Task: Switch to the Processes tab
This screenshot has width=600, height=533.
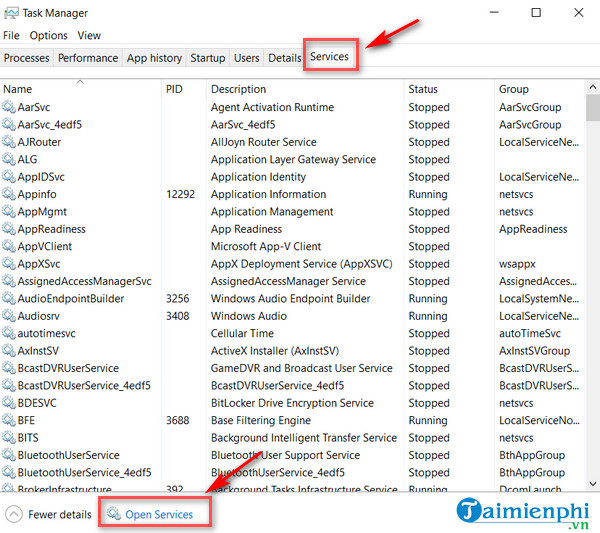Action: pos(26,58)
